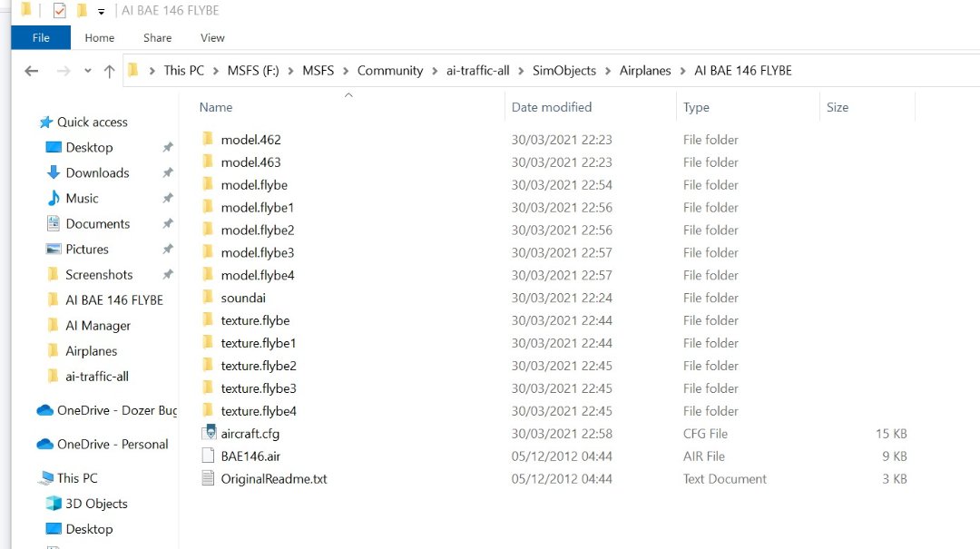Image resolution: width=980 pixels, height=549 pixels.
Task: Open AI BAE 146 FLYBE in navigation pane
Action: point(114,300)
